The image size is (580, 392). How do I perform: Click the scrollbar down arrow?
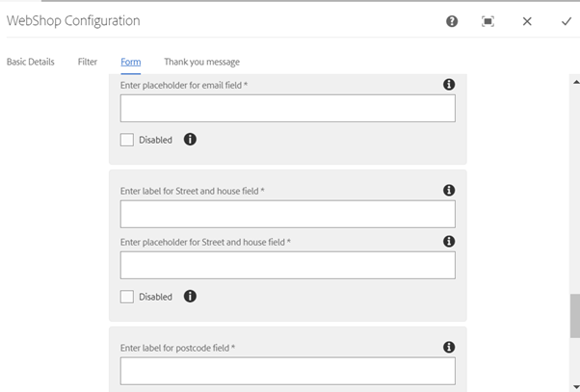[575, 387]
